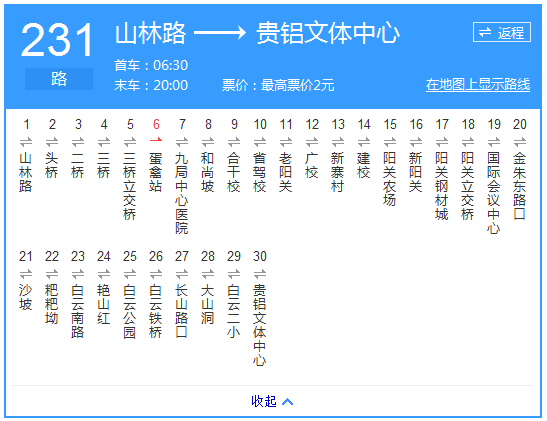Click the transfer arrows icon above 广校
Viewport: 547px width, 421px height.
pos(312,142)
